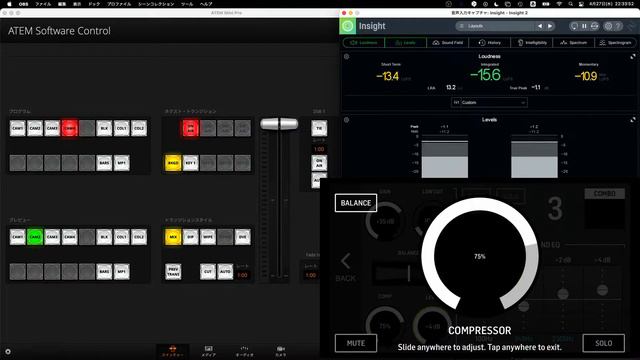640x360 pixels.
Task: Select BARS on the Program bus
Action: click(104, 163)
